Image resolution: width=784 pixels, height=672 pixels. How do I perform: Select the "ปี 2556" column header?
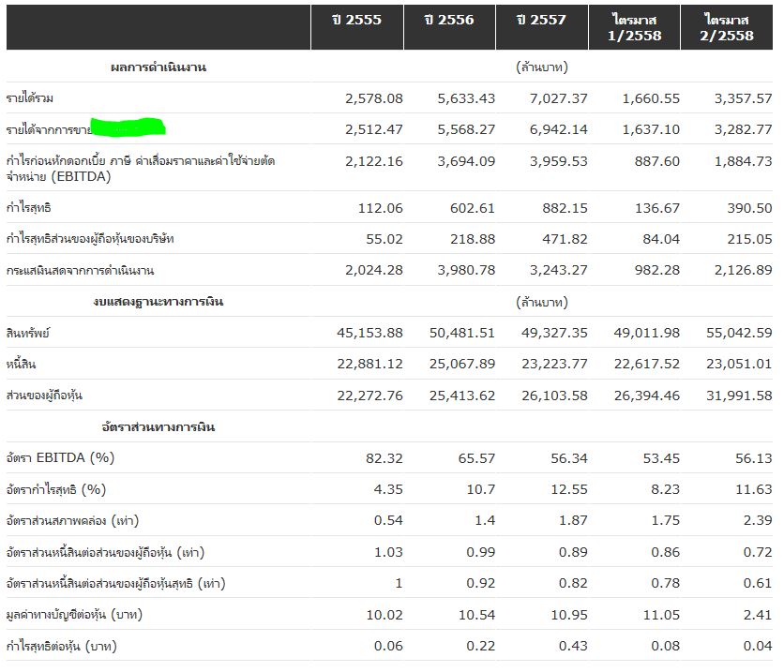449,20
